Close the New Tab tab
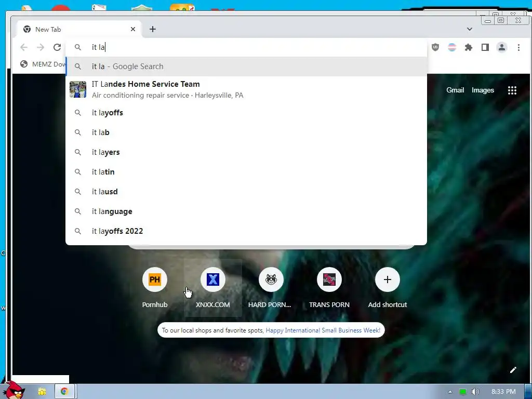This screenshot has width=532, height=399. pos(133,29)
